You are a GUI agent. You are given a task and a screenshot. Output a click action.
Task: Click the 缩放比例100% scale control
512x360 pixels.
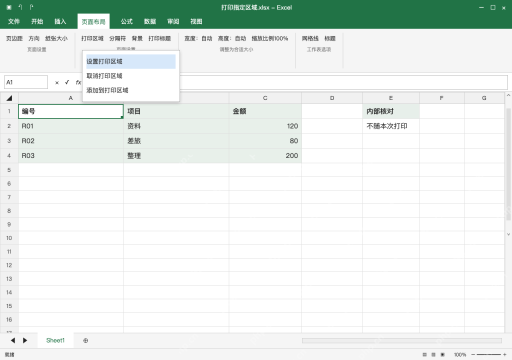point(270,39)
